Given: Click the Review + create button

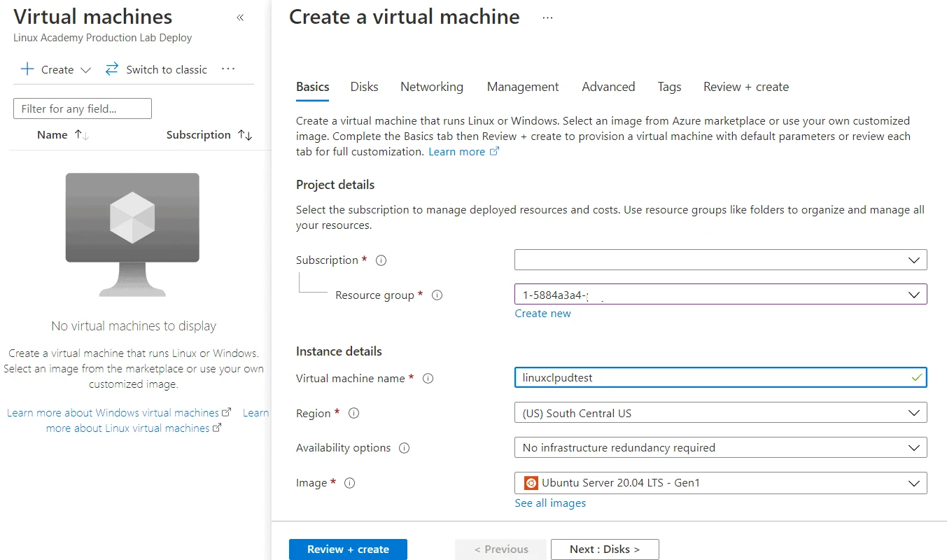Looking at the screenshot, I should (x=347, y=549).
